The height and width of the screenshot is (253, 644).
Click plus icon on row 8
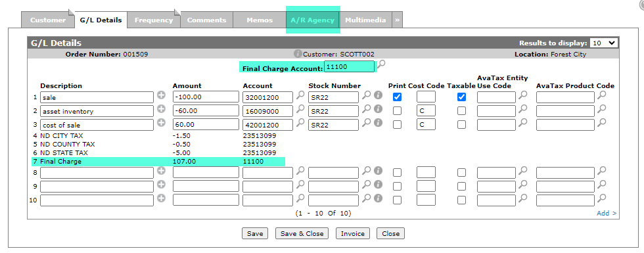tap(162, 170)
